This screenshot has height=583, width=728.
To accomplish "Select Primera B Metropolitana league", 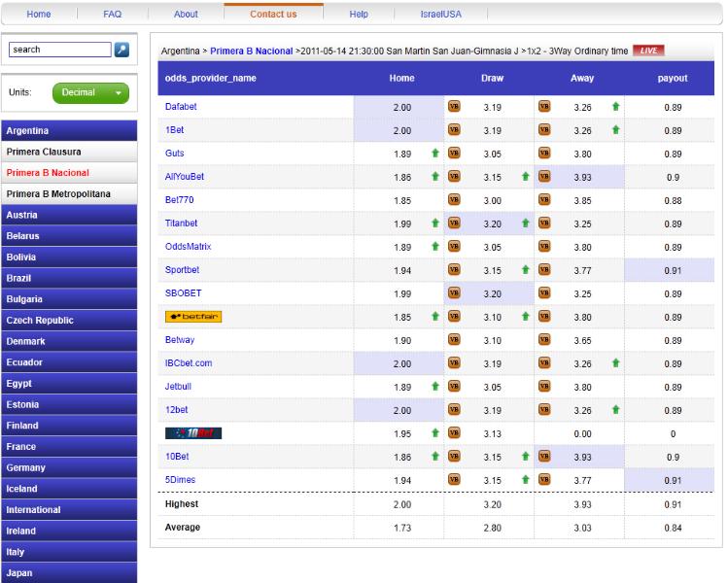I will pos(69,194).
